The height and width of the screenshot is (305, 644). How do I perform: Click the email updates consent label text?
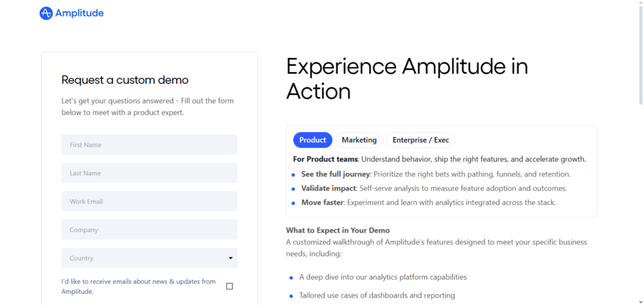(x=138, y=286)
